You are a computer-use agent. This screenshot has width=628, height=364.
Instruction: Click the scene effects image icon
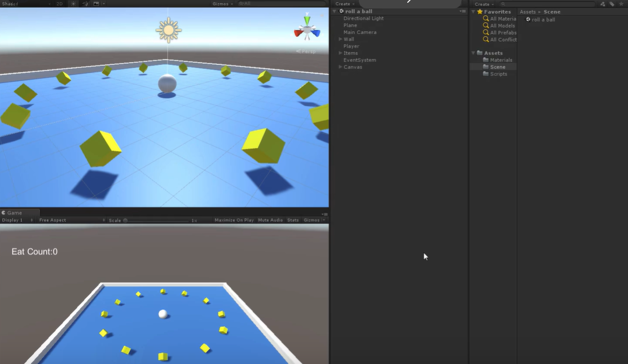(96, 3)
